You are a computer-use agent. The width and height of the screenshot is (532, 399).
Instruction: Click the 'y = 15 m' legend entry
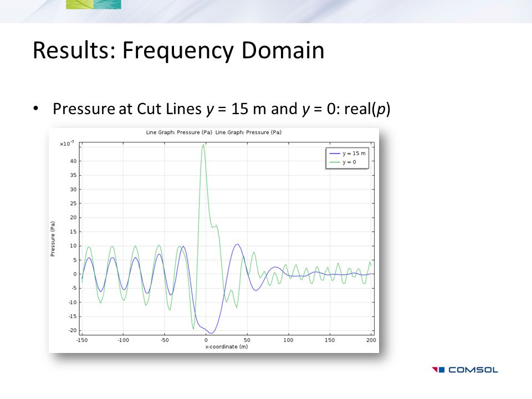347,154
